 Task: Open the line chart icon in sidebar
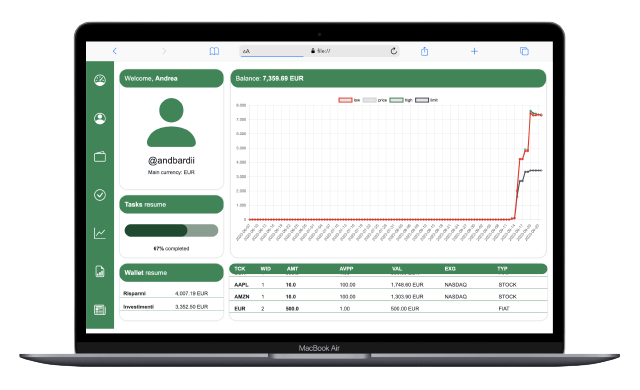(100, 233)
